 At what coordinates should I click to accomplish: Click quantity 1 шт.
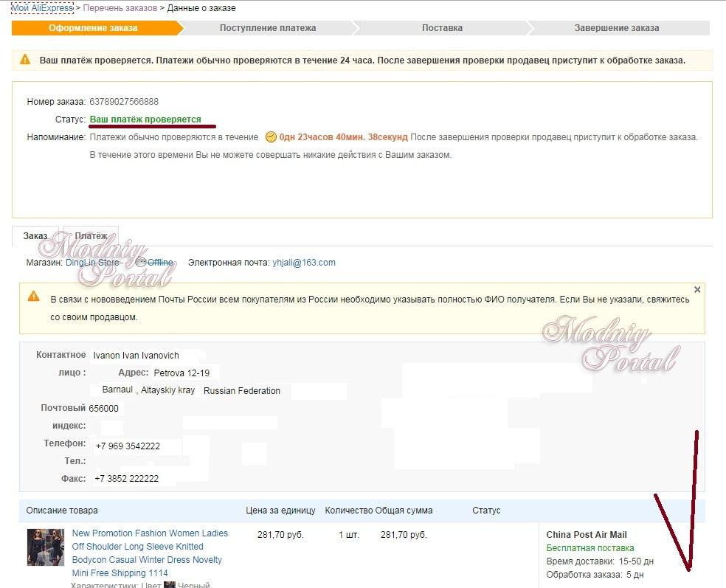pyautogui.click(x=349, y=535)
